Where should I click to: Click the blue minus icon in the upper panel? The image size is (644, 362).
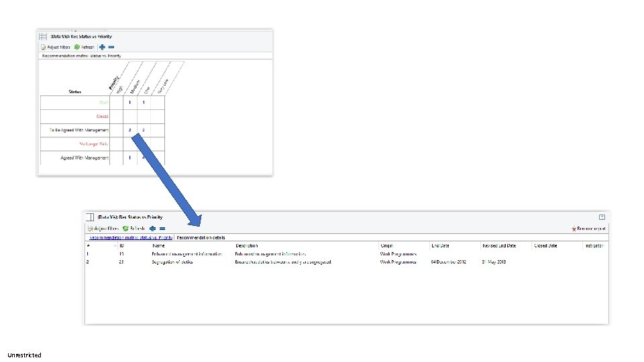click(111, 47)
